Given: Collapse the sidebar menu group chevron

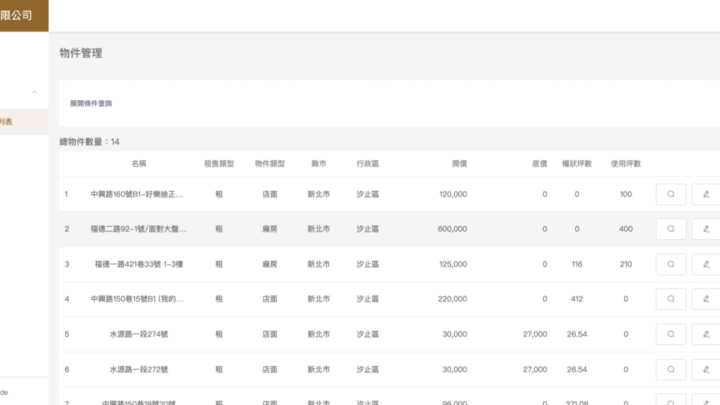Looking at the screenshot, I should click(x=35, y=92).
